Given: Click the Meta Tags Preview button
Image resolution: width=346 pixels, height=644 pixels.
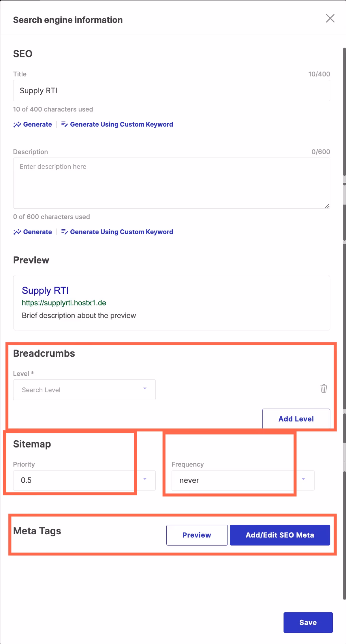Looking at the screenshot, I should (197, 535).
